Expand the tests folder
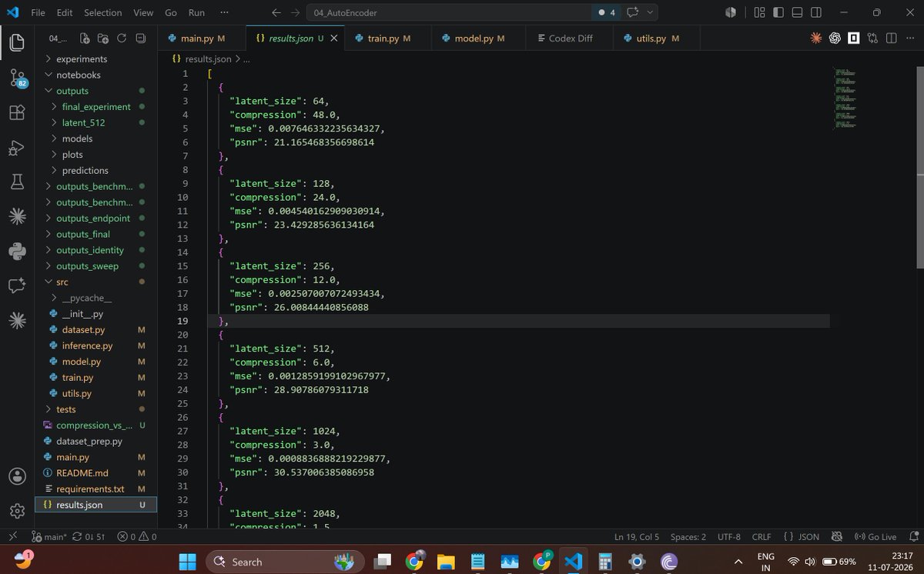The height and width of the screenshot is (574, 924). pos(95,409)
